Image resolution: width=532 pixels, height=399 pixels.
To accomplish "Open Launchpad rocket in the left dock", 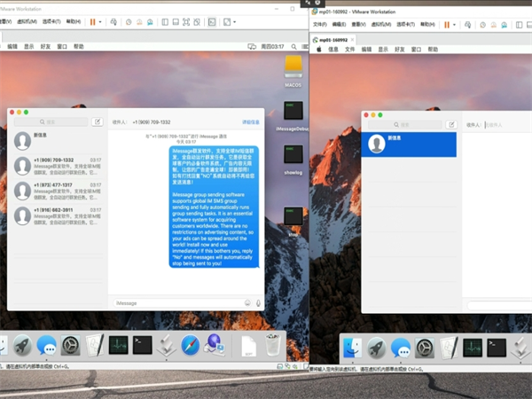I will click(x=23, y=347).
